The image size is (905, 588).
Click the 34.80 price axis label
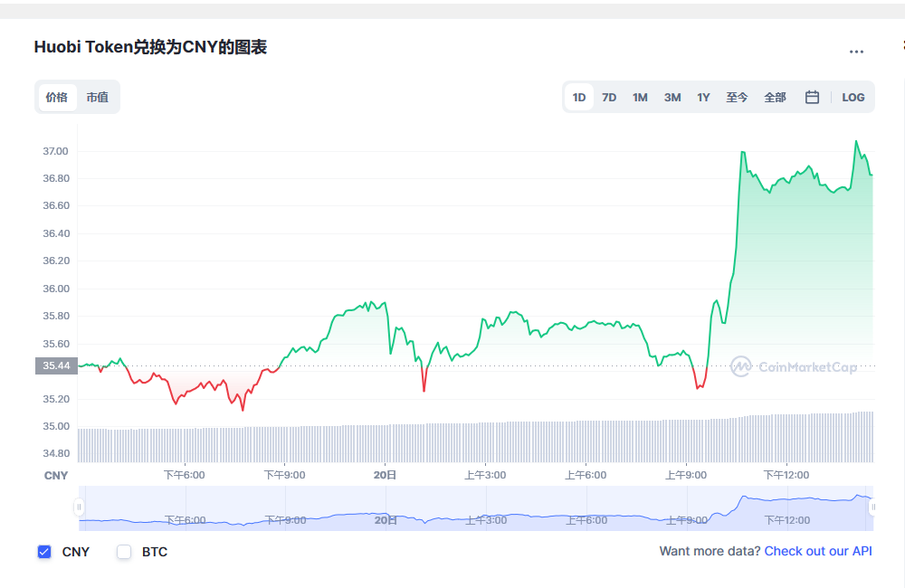(55, 453)
